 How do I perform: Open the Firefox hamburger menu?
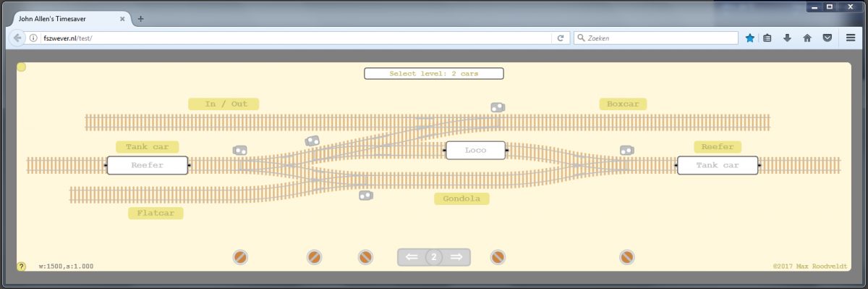(x=851, y=38)
